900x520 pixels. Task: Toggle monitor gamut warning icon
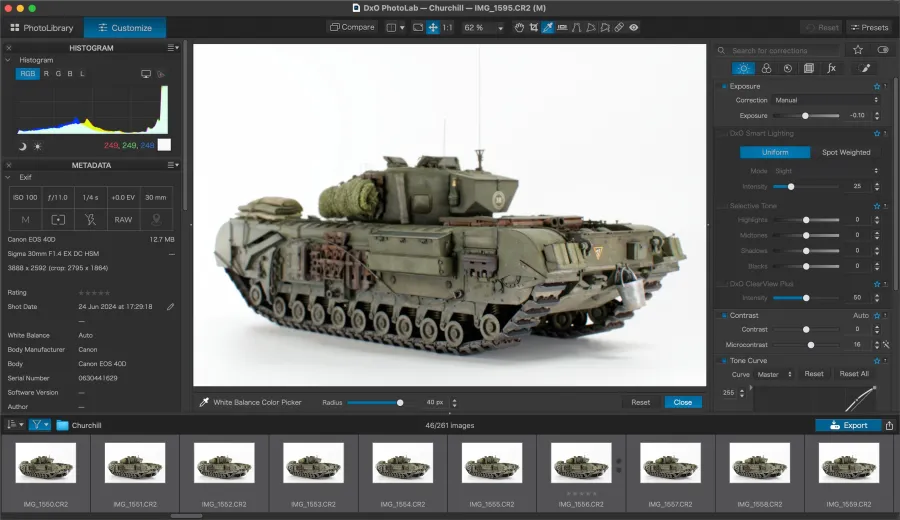[x=146, y=74]
